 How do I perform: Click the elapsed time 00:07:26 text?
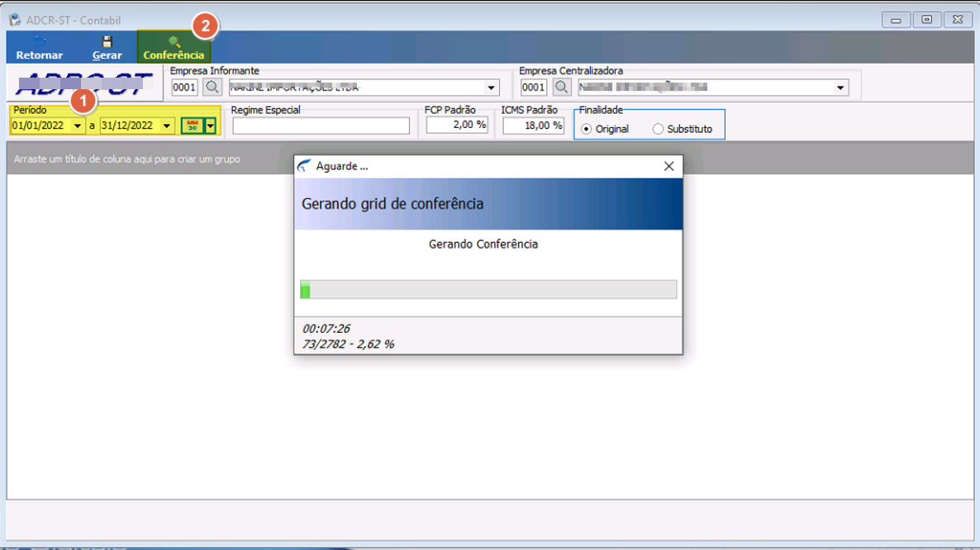(326, 329)
